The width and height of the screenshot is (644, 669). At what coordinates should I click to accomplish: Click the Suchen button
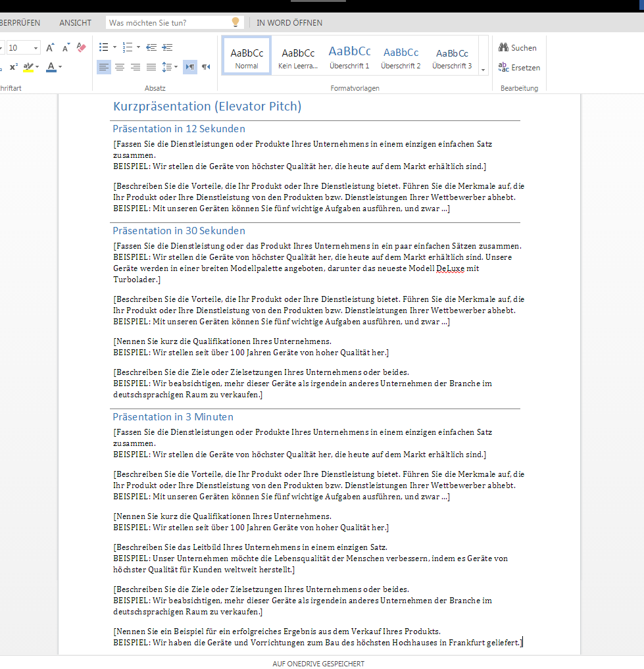pyautogui.click(x=518, y=47)
